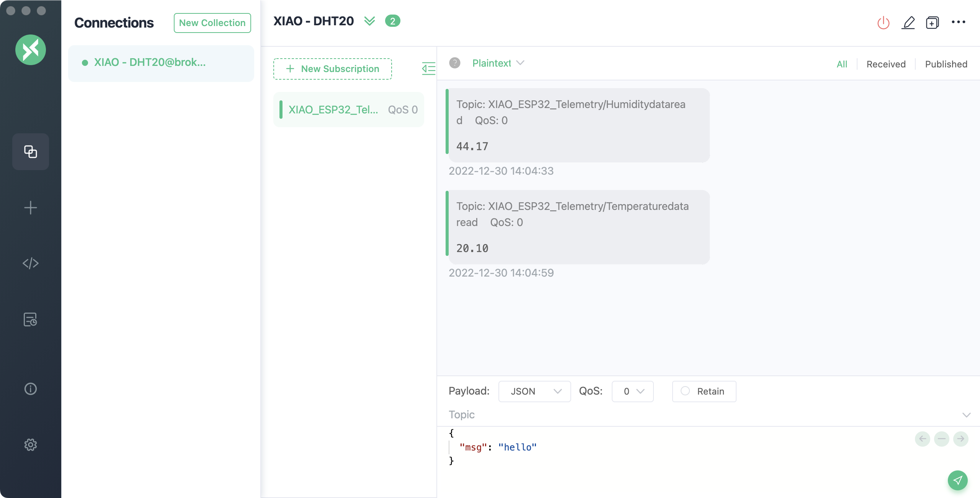The image size is (980, 498).
Task: Expand connection details double chevron
Action: coord(369,21)
